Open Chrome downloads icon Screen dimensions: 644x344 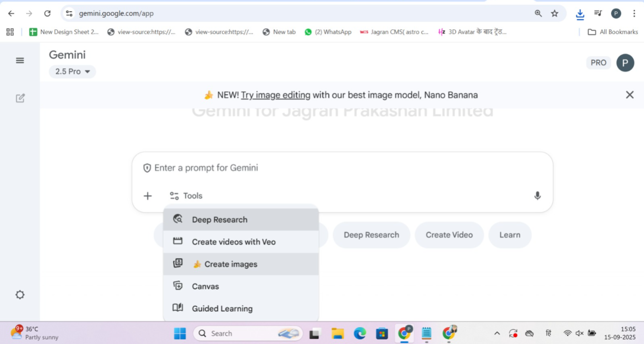[580, 14]
